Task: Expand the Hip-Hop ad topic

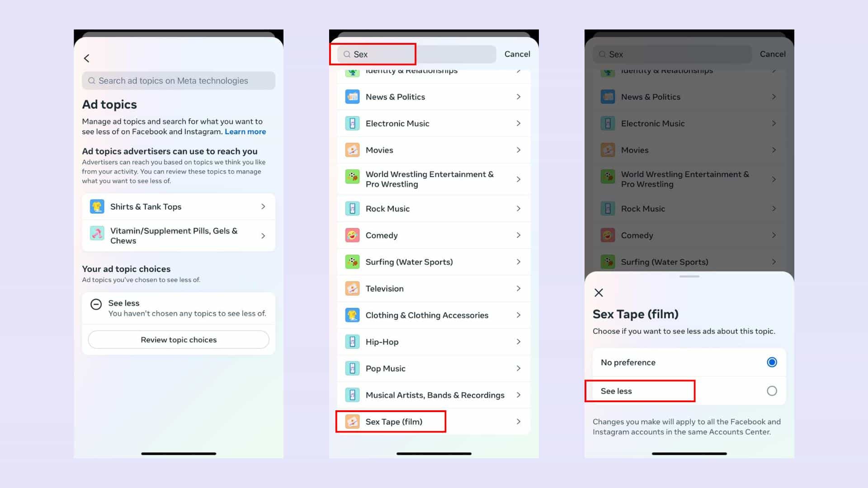Action: [x=434, y=342]
